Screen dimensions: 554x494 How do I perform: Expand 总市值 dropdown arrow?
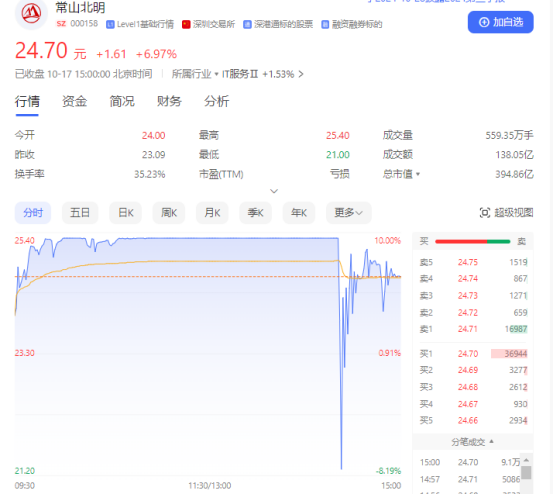[x=418, y=174]
